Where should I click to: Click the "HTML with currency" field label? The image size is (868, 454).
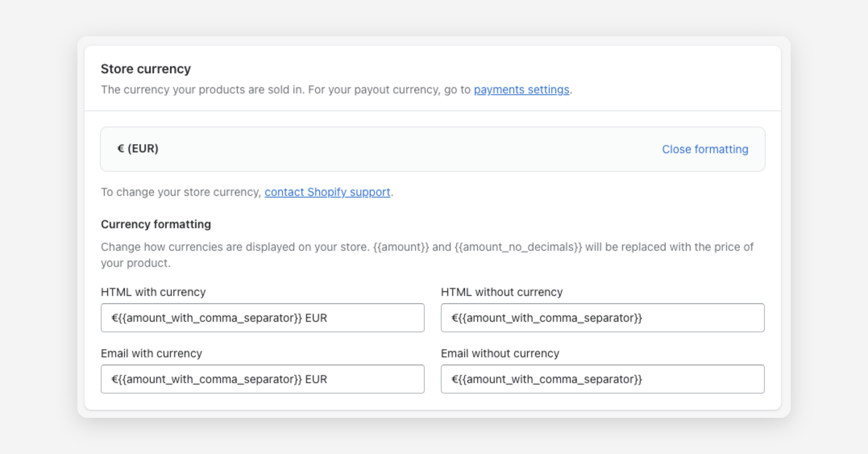click(153, 292)
